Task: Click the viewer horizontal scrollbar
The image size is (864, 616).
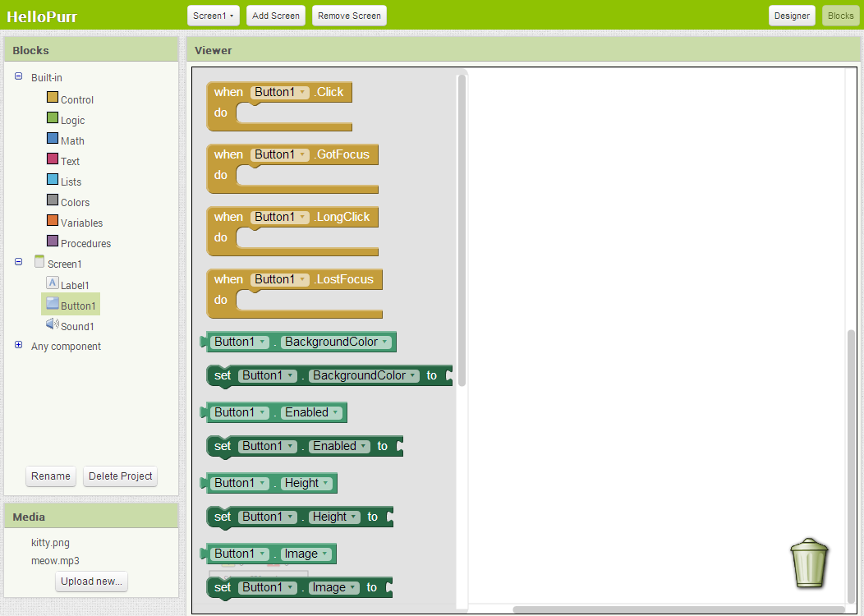Action: pyautogui.click(x=679, y=609)
